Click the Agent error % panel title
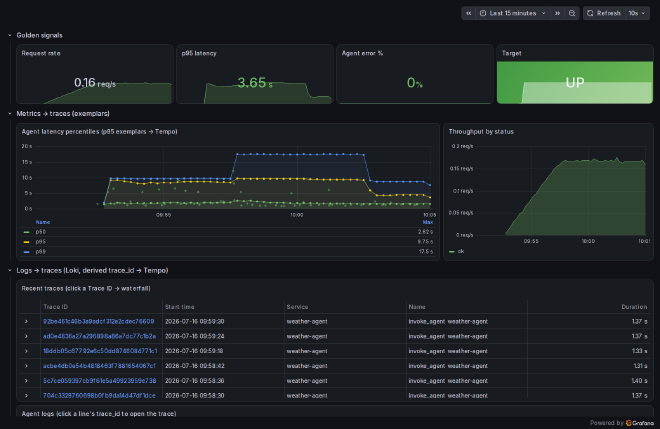 click(362, 53)
